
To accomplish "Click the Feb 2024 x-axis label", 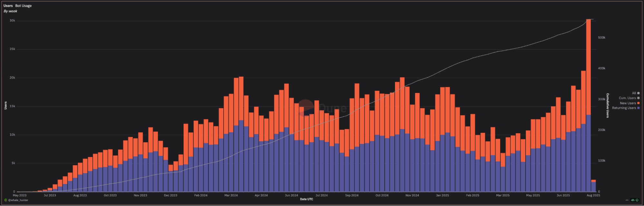I will [201, 195].
